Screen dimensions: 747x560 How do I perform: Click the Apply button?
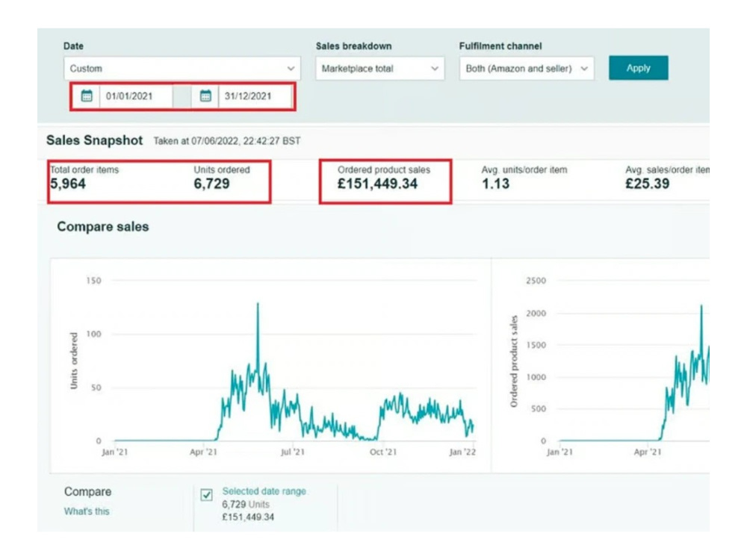click(639, 68)
